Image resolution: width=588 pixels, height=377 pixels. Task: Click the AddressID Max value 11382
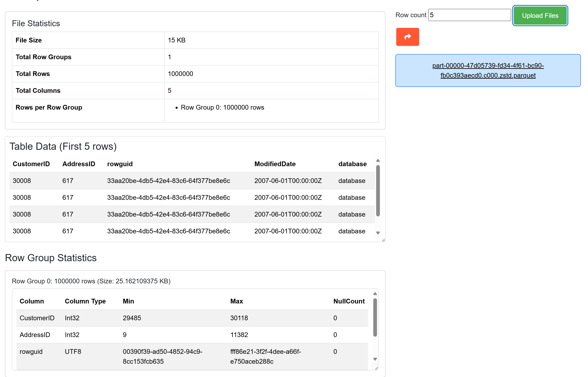pos(239,335)
